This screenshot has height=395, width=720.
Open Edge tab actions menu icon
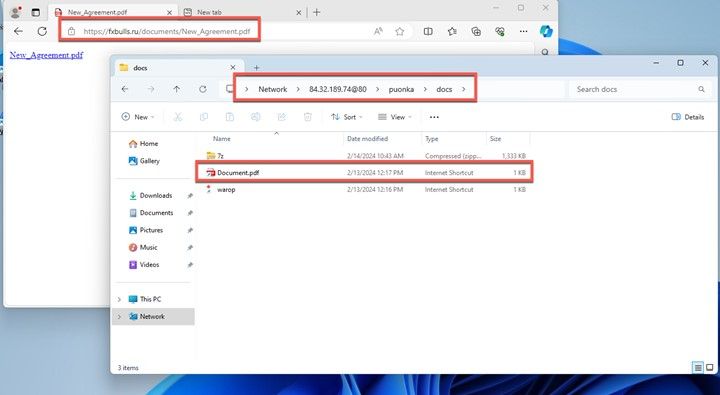coord(36,12)
